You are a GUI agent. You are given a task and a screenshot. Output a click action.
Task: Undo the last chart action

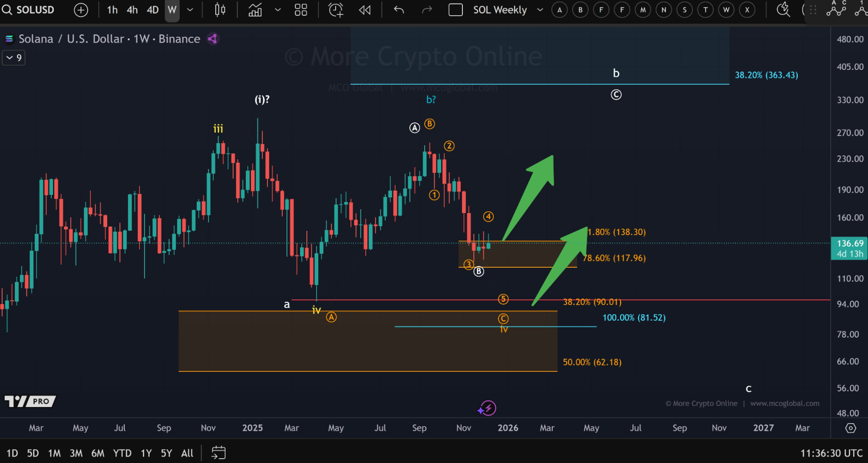coord(399,10)
